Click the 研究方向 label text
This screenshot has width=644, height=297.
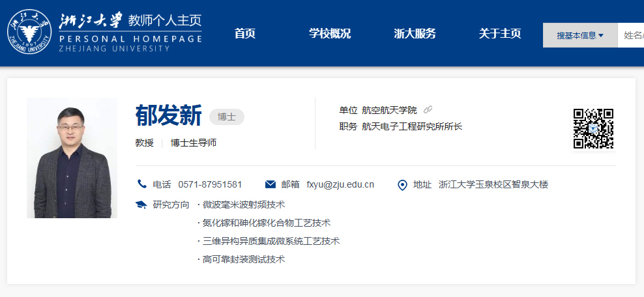[171, 205]
